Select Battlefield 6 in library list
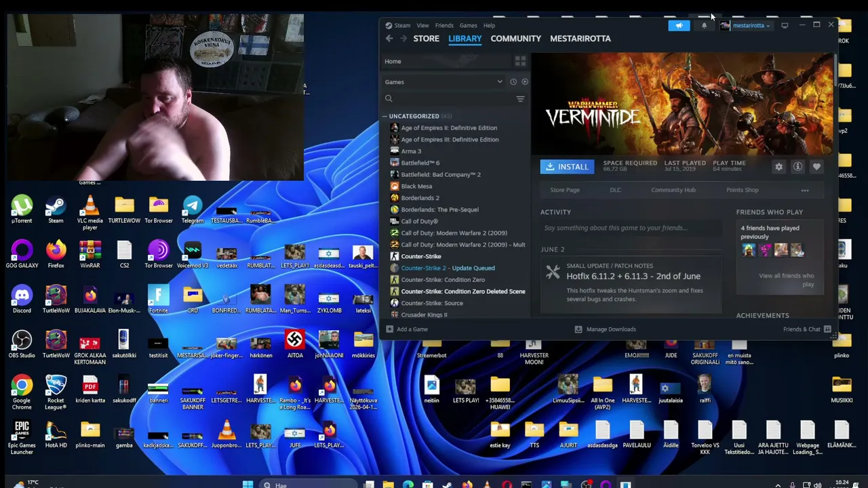The width and height of the screenshot is (868, 488). [420, 163]
